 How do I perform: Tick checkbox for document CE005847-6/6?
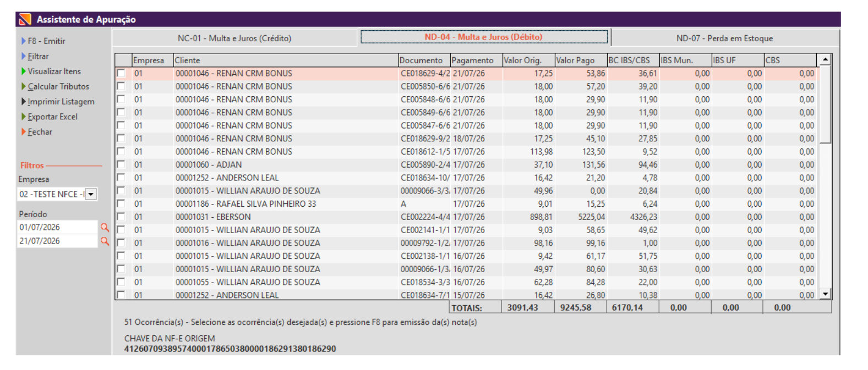click(121, 125)
